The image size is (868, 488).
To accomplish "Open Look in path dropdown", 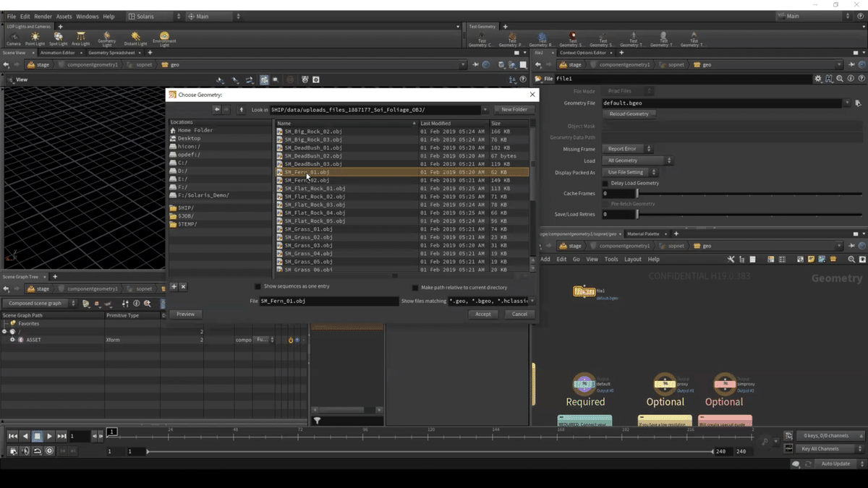I will coord(485,110).
